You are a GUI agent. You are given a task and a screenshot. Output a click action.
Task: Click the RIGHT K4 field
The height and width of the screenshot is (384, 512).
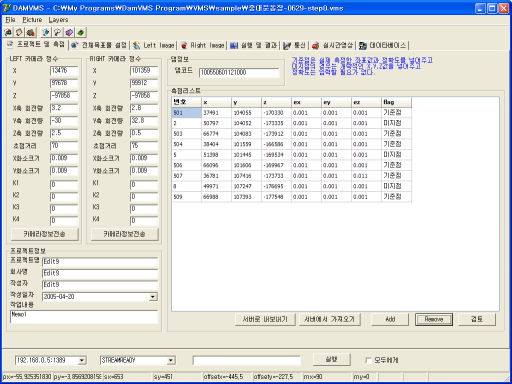tap(144, 220)
